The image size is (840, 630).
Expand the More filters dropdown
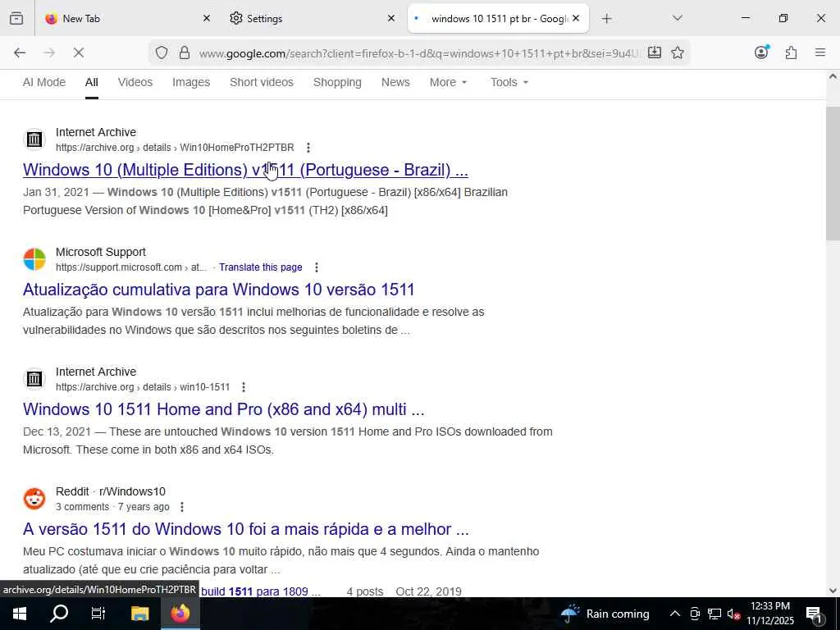pyautogui.click(x=449, y=82)
